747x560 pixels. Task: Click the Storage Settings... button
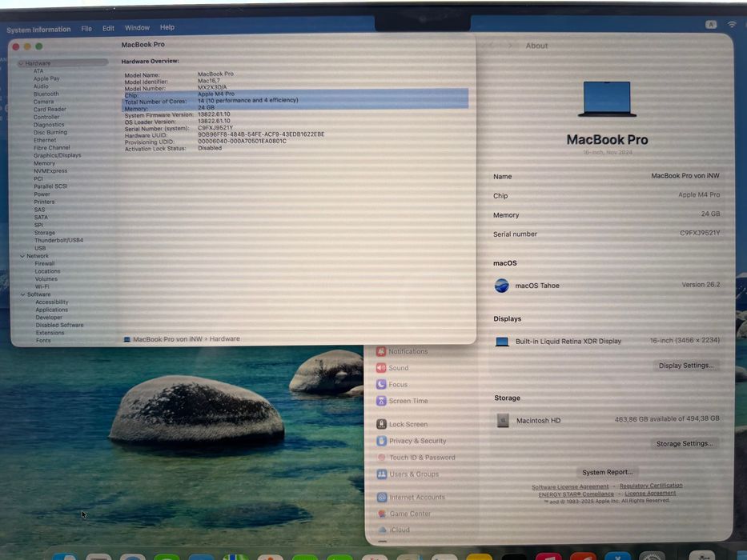[x=685, y=444]
